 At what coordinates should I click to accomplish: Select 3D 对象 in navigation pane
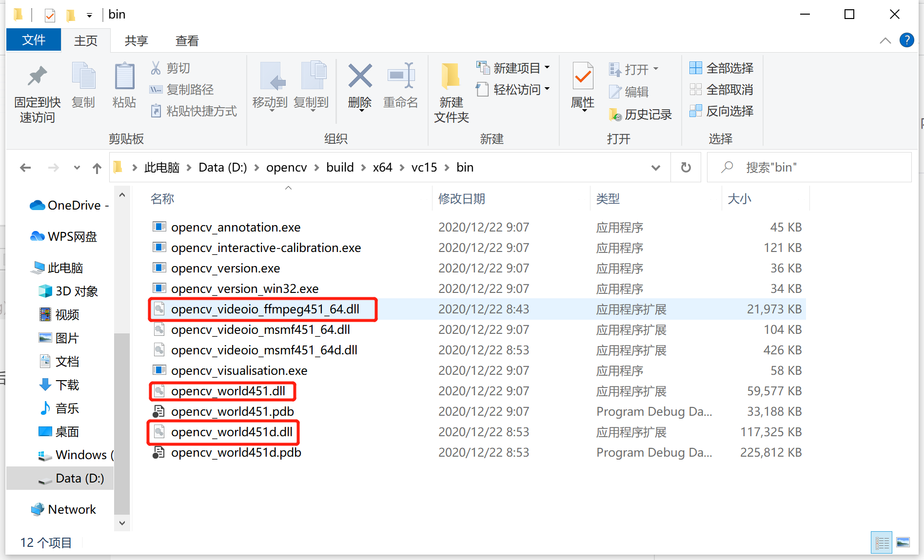(68, 291)
